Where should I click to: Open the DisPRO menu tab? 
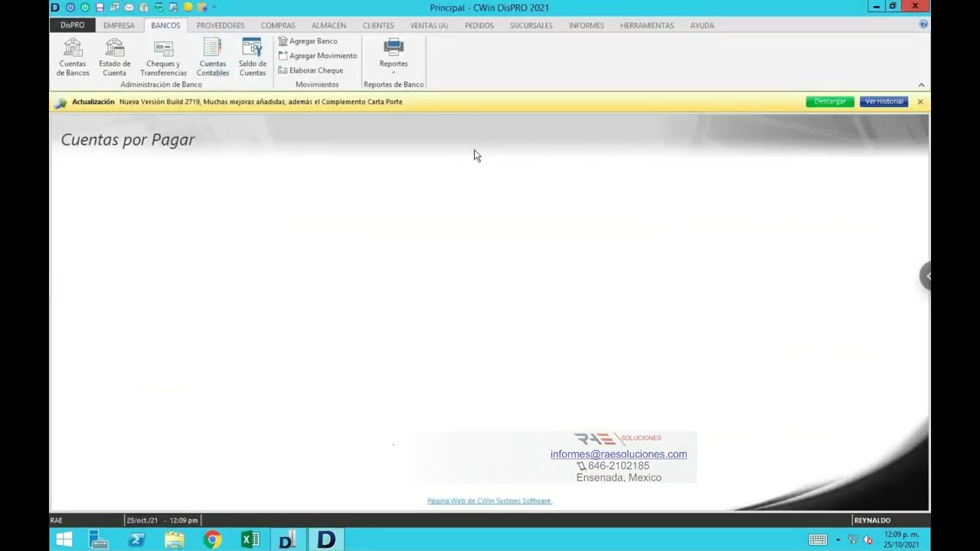click(73, 25)
